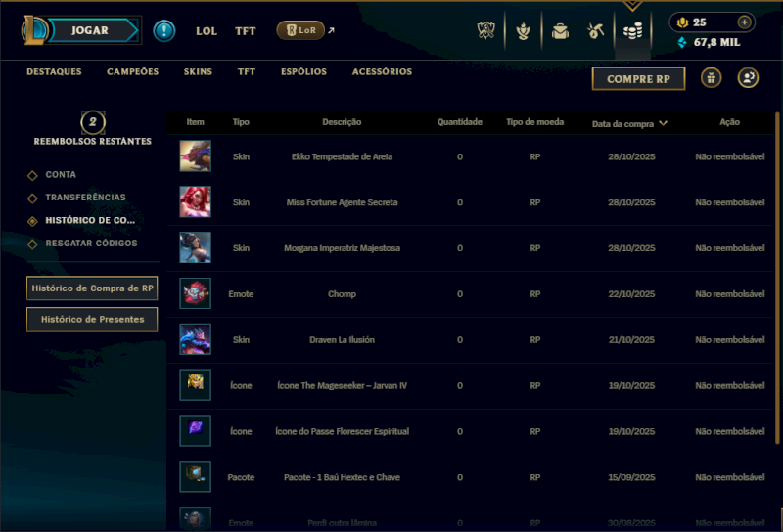783x532 pixels.
Task: Open the crafting hammer icon
Action: (595, 31)
